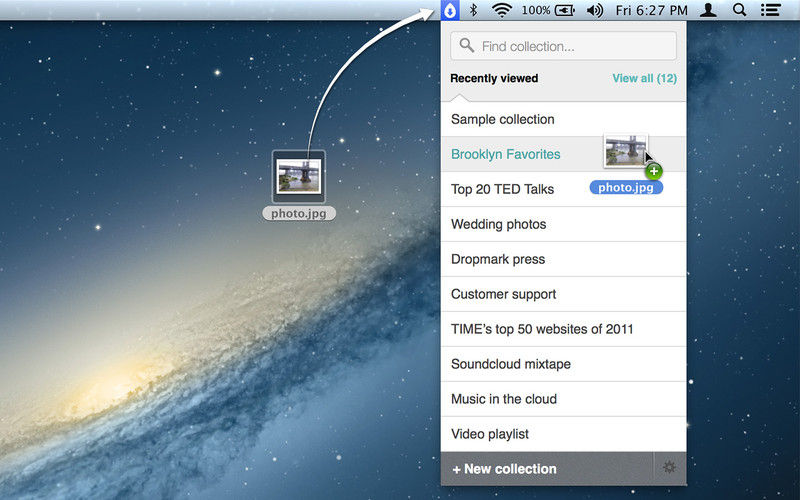Viewport: 800px width, 500px height.
Task: Click the Find collection search field
Action: coord(563,46)
